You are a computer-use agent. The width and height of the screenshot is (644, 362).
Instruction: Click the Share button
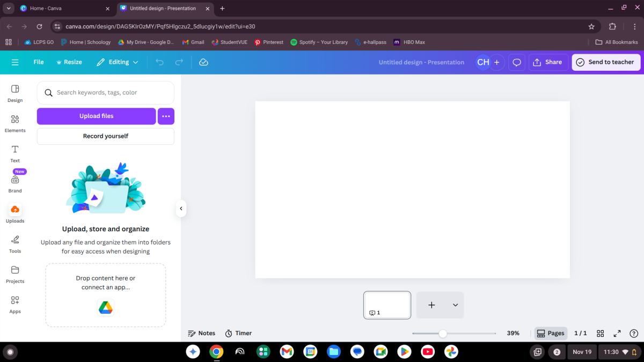pos(548,62)
